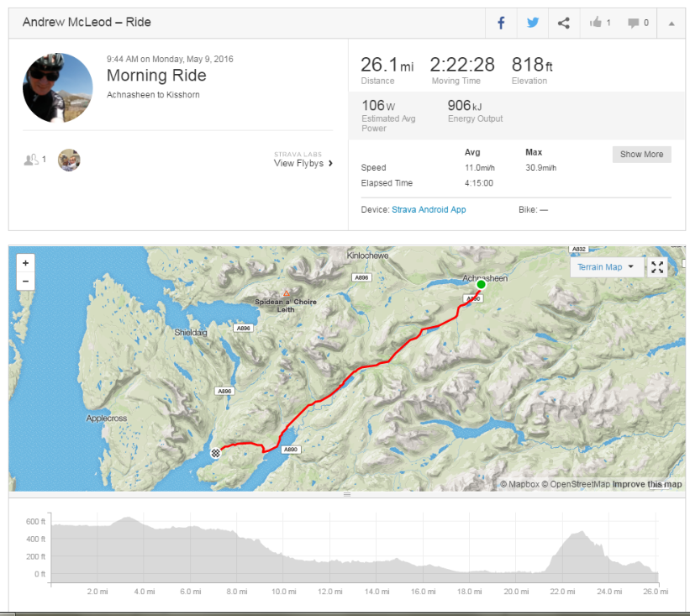Click the Improve this map link

(x=647, y=484)
